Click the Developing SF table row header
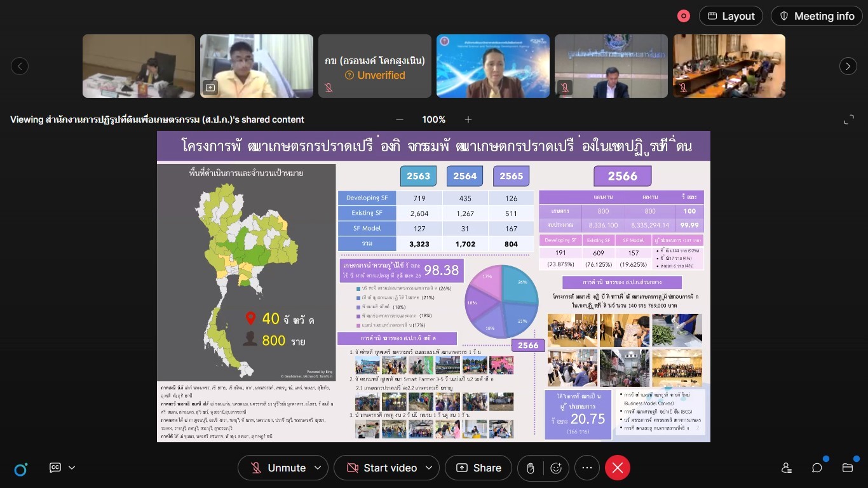 point(367,198)
